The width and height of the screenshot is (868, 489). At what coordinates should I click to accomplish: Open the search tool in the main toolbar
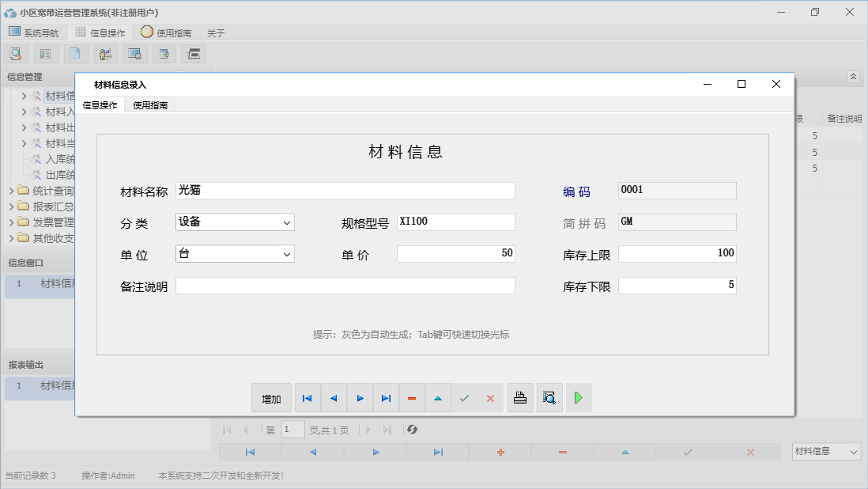[16, 53]
